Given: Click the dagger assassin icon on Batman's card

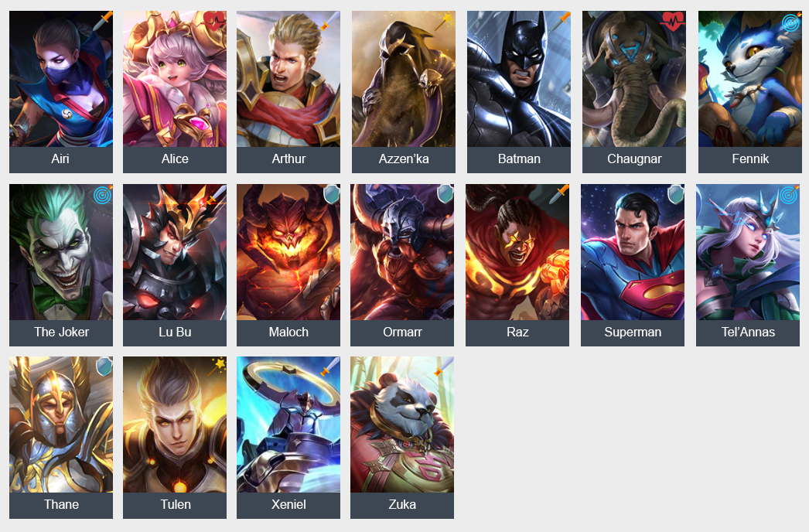Looking at the screenshot, I should tap(560, 21).
